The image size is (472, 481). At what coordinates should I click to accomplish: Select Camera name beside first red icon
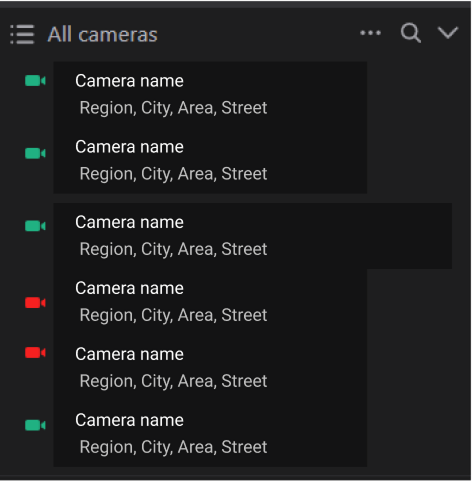coord(129,288)
